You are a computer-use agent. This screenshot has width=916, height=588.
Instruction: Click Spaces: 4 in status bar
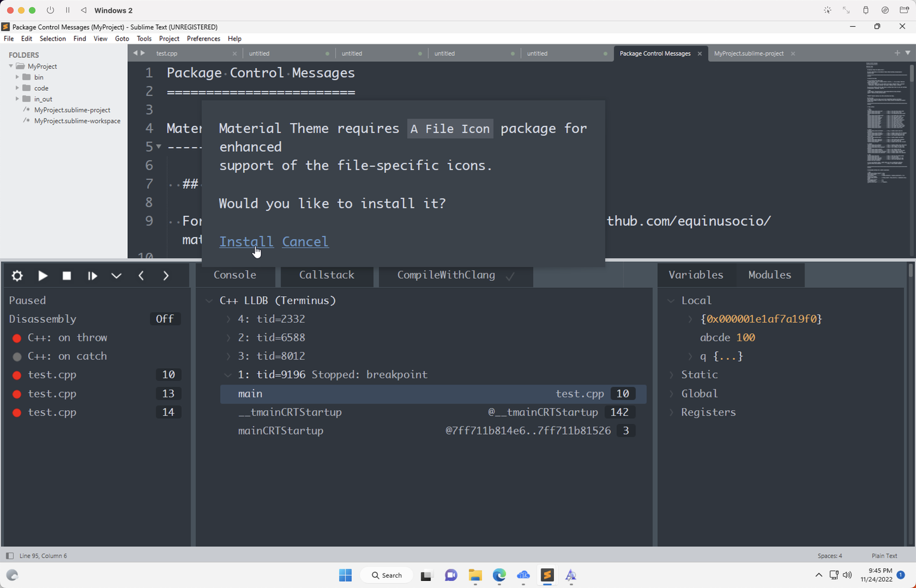pyautogui.click(x=829, y=556)
